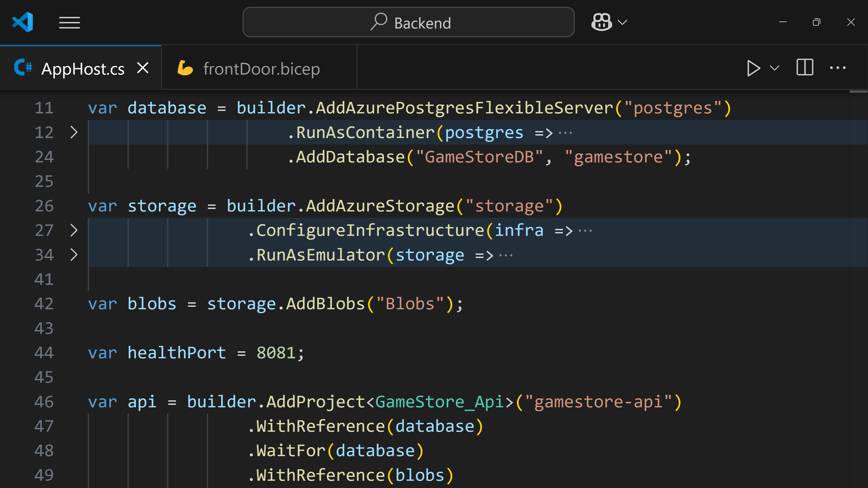Click line number 44 in the gutter

(x=44, y=353)
